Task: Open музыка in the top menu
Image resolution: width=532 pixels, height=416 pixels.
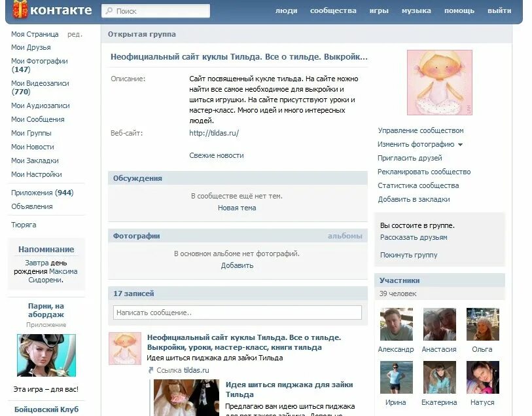Action: (416, 10)
